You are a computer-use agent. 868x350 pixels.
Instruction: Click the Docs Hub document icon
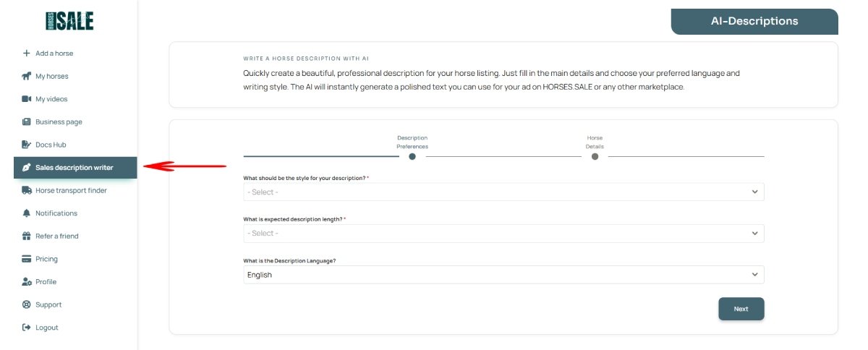tap(27, 145)
